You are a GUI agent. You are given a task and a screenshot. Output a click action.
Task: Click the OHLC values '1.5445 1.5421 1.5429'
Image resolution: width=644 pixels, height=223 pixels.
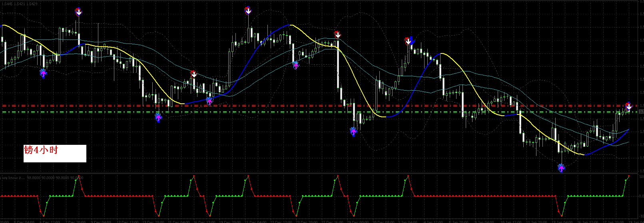click(x=19, y=4)
